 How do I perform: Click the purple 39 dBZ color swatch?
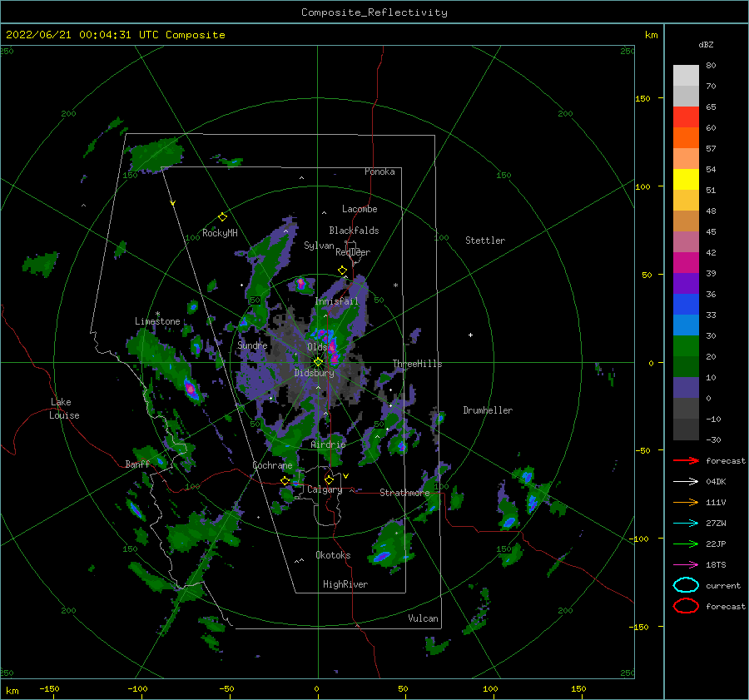(x=686, y=283)
